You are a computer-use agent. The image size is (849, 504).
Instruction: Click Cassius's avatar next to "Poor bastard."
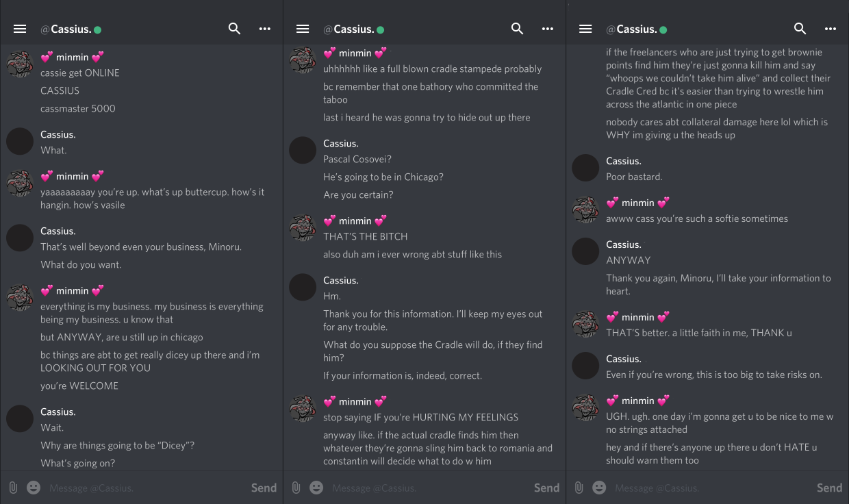point(585,168)
